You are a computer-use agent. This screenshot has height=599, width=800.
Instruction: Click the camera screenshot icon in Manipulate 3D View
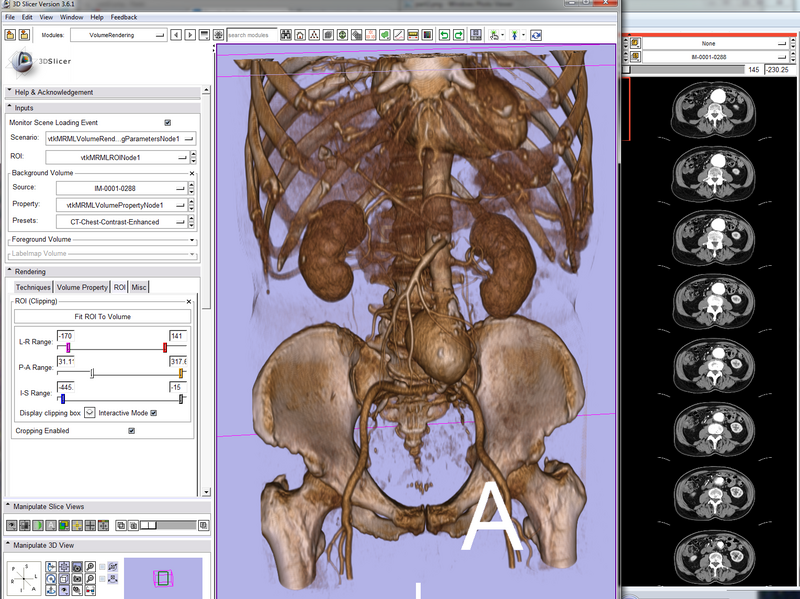pyautogui.click(x=77, y=578)
